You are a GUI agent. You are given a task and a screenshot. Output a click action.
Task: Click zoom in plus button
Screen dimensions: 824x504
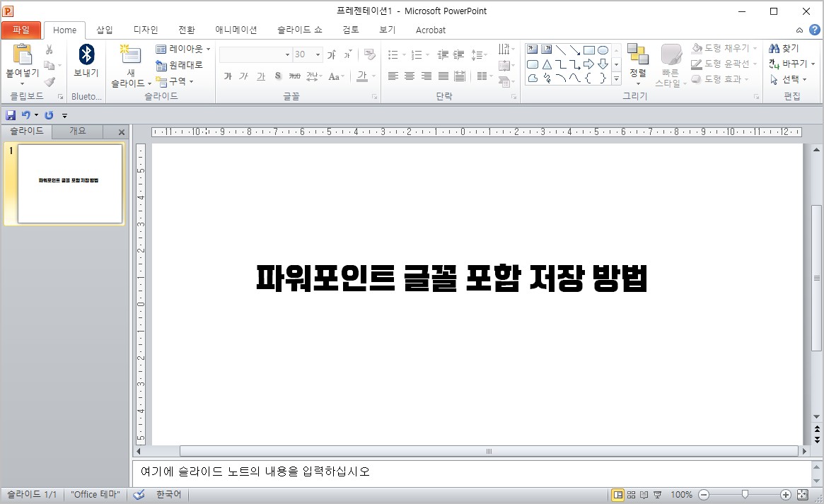[786, 495]
